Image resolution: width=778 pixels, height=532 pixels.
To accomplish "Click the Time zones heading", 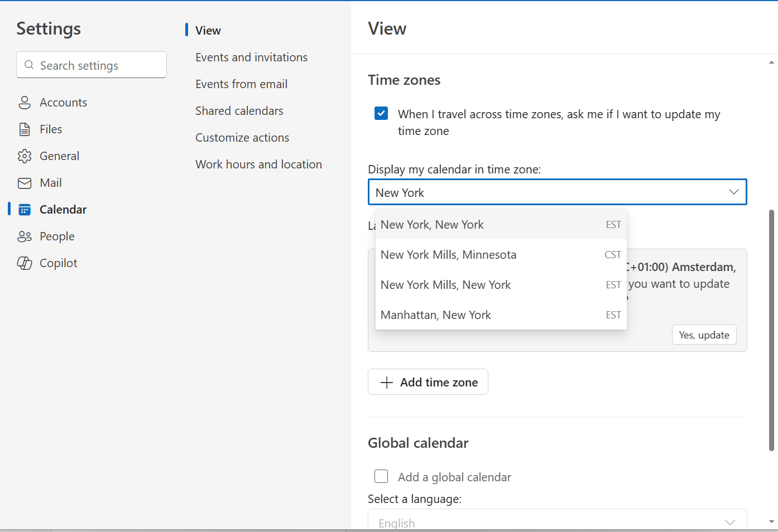I will [404, 80].
